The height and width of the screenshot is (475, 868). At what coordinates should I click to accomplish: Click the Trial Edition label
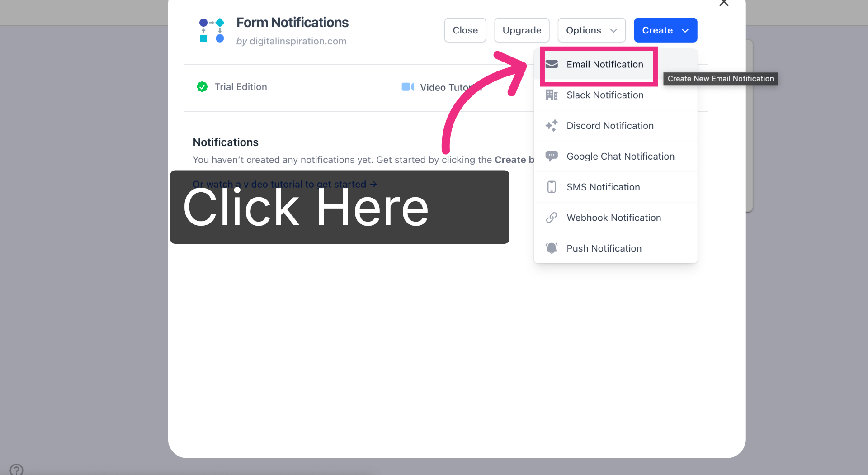(x=241, y=87)
